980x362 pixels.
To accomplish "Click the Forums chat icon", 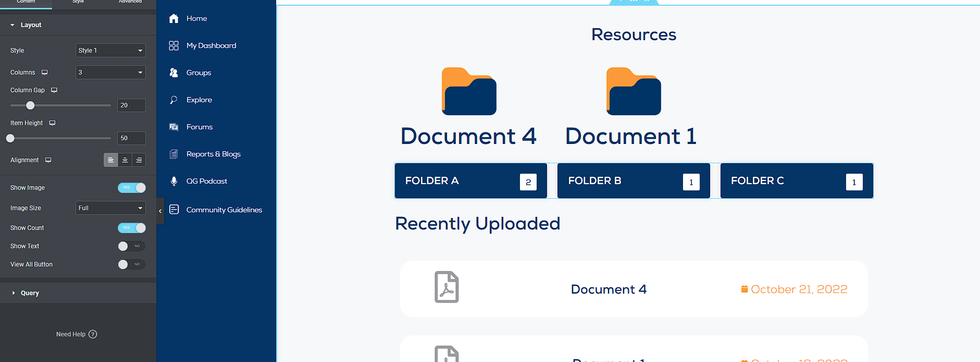I will (174, 127).
